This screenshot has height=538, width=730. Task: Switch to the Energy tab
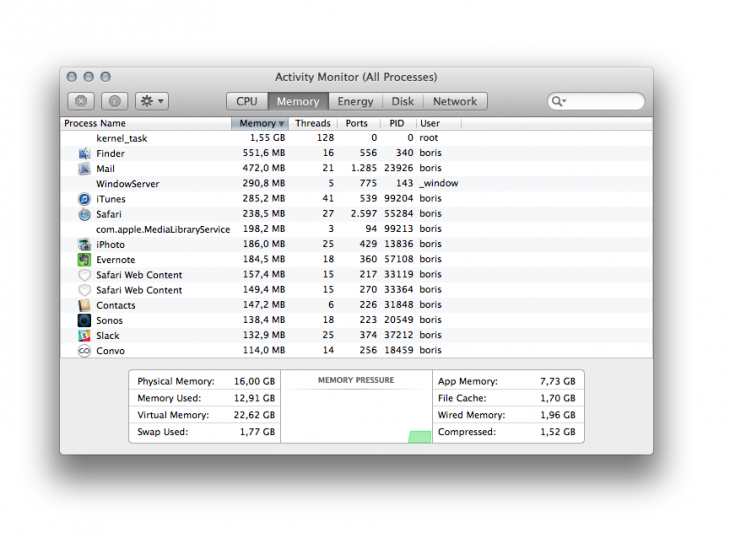[355, 101]
